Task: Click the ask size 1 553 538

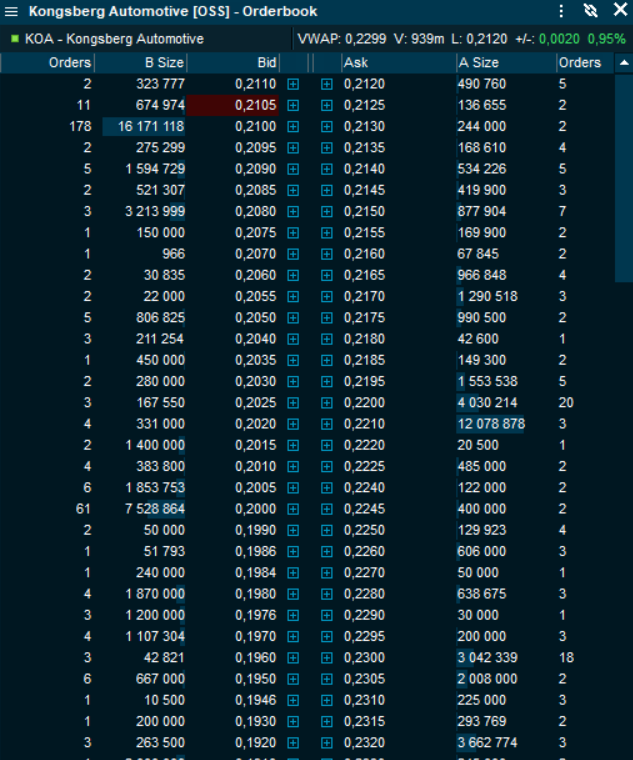Action: (487, 381)
